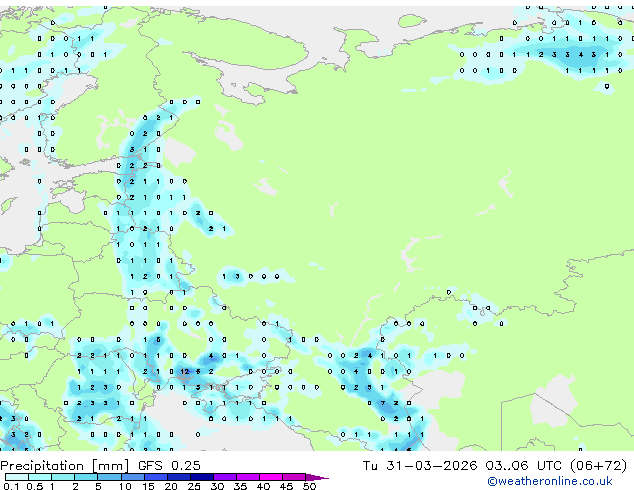Image resolution: width=634 pixels, height=490 pixels.
Task: Pick the 10–15 mm blue legend swatch
Action: point(132,477)
